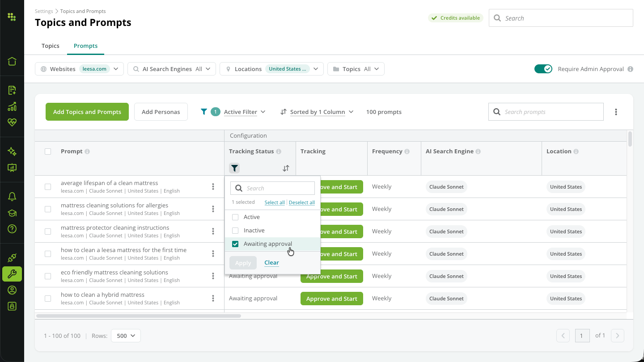Open the AI Search Engines dropdown
Screen dimensions: 644x362
coord(172,69)
